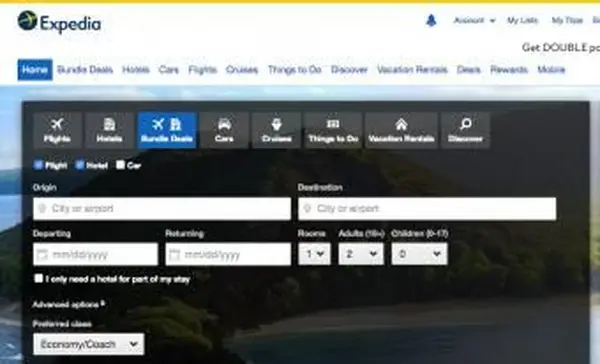Open Cars in top navigation

[169, 70]
